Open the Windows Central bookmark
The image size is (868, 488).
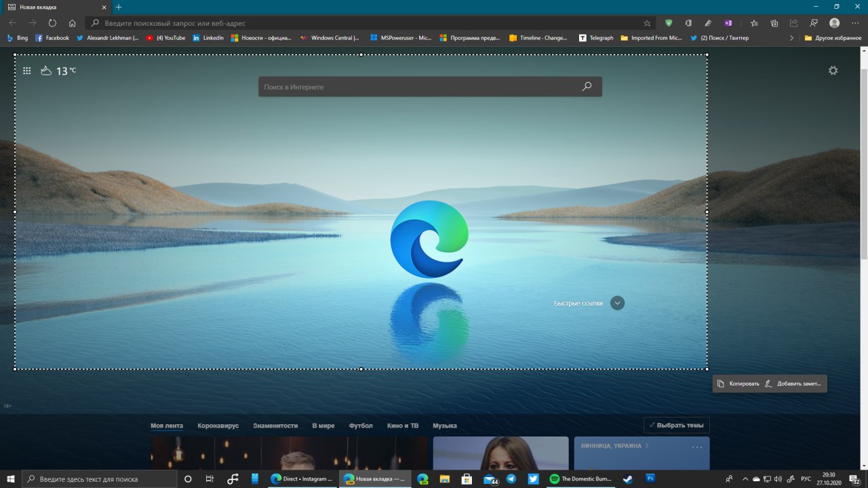point(330,38)
